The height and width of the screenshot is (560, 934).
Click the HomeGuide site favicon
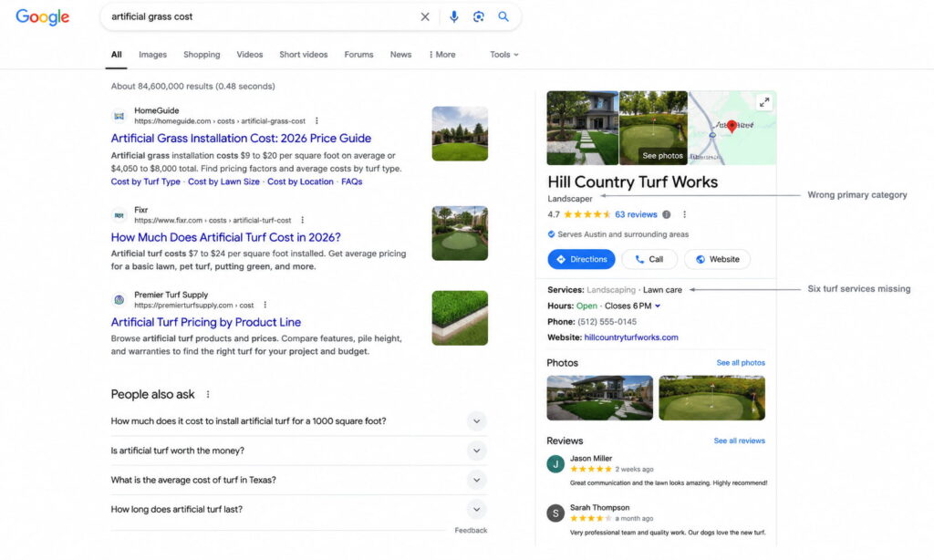point(119,116)
